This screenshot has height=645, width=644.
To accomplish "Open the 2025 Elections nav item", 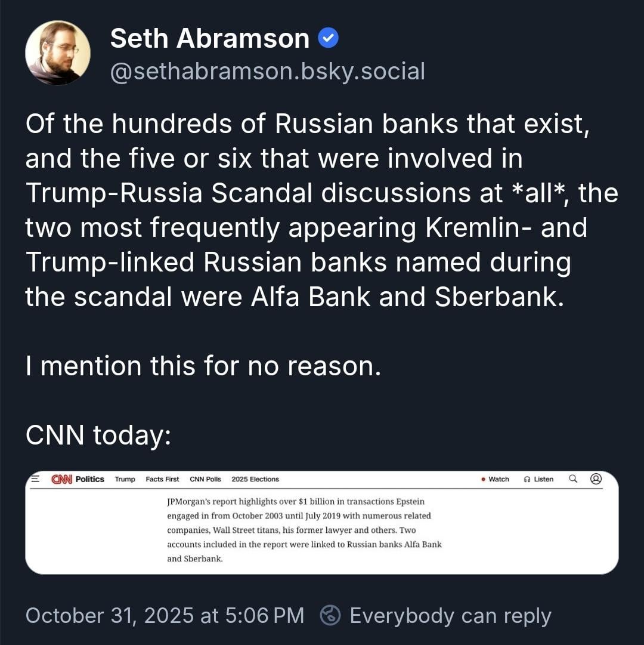I will (x=255, y=479).
